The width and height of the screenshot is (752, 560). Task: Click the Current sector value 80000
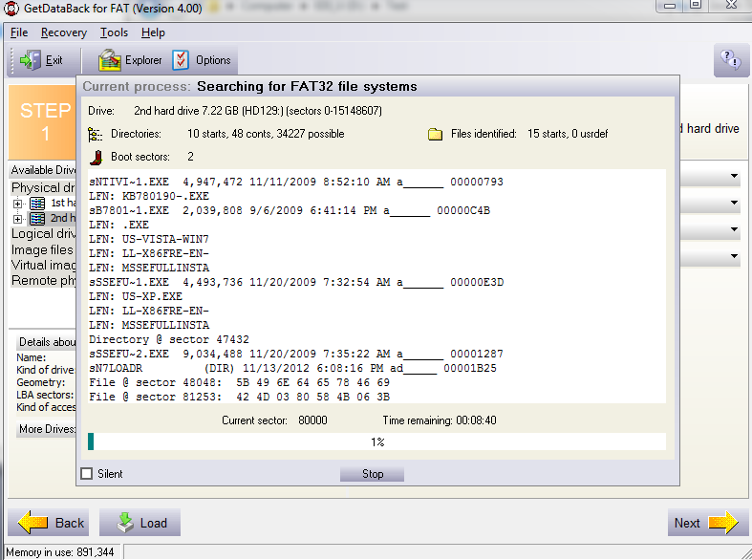tap(312, 420)
